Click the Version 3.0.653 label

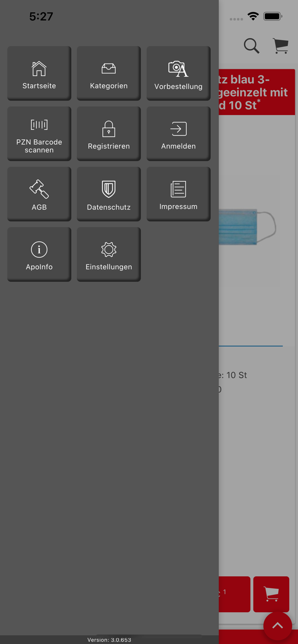click(109, 640)
